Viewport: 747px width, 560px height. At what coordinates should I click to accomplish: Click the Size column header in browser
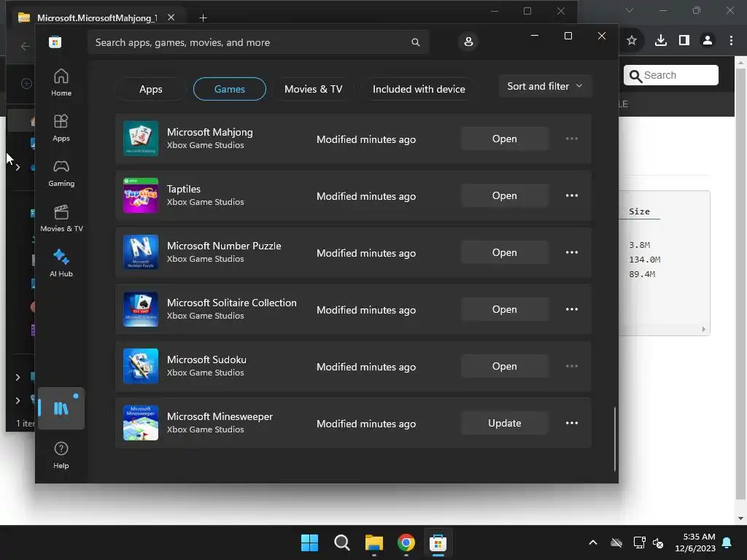[x=639, y=211]
